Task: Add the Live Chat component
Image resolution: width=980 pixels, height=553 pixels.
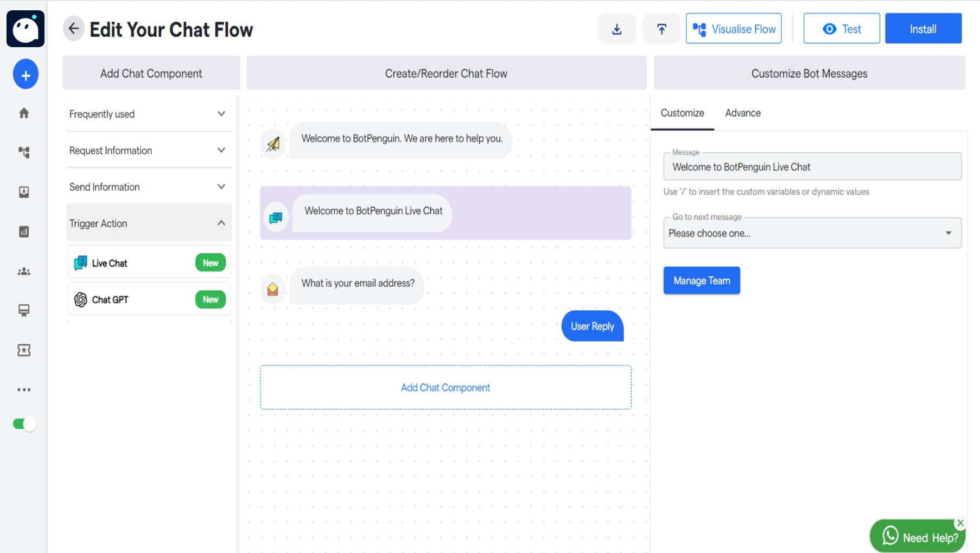Action: coord(149,263)
